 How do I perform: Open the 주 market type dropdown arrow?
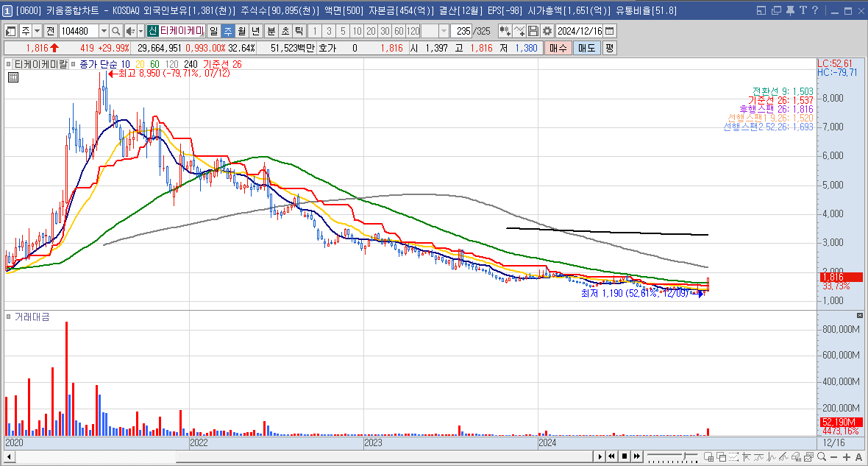[x=37, y=31]
